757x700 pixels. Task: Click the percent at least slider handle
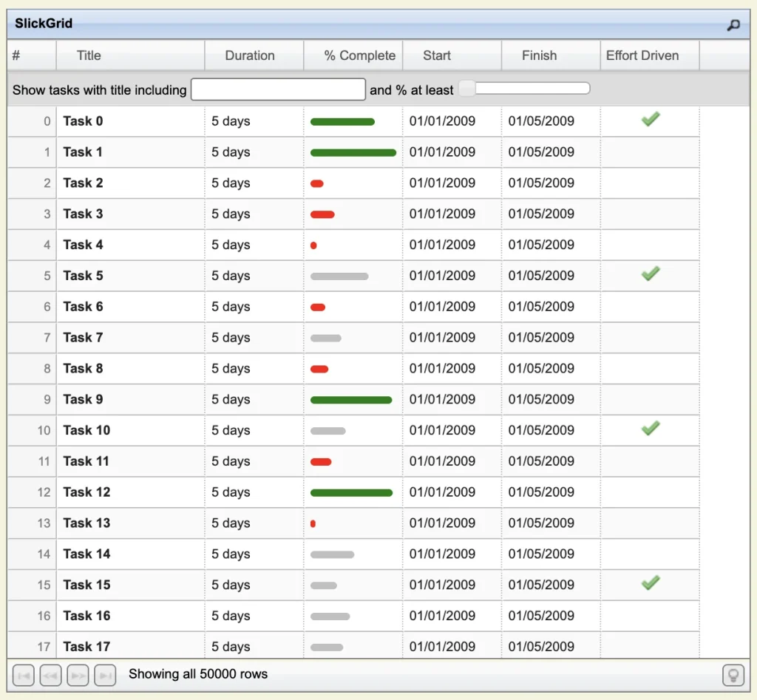[467, 89]
